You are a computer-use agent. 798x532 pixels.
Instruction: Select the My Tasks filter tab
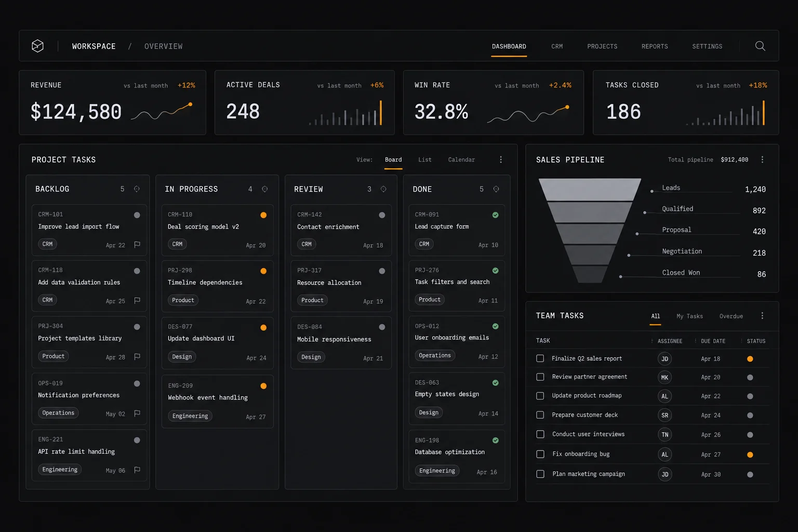[x=689, y=316]
